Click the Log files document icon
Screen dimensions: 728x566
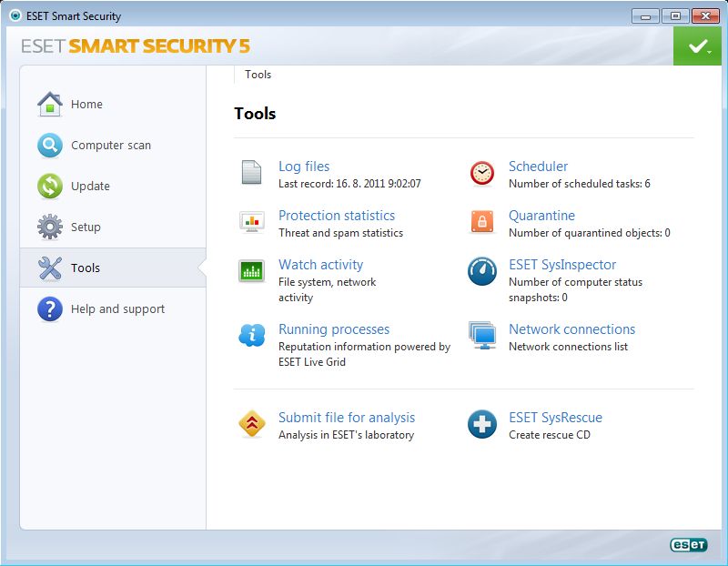251,172
